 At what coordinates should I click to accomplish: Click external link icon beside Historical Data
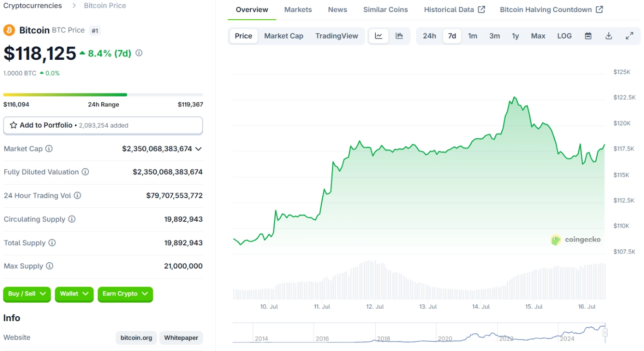[481, 9]
